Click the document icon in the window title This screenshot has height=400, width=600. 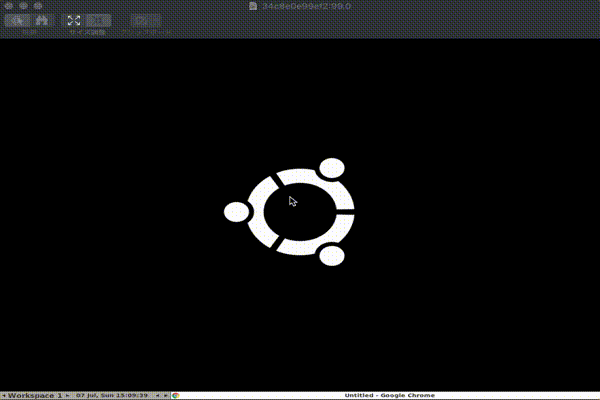(253, 6)
